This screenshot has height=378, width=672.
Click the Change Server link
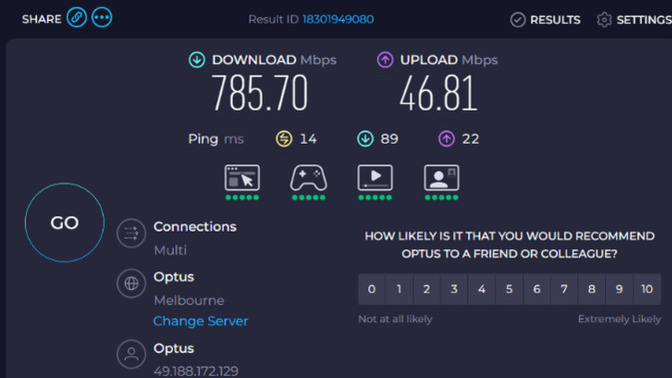point(201,321)
